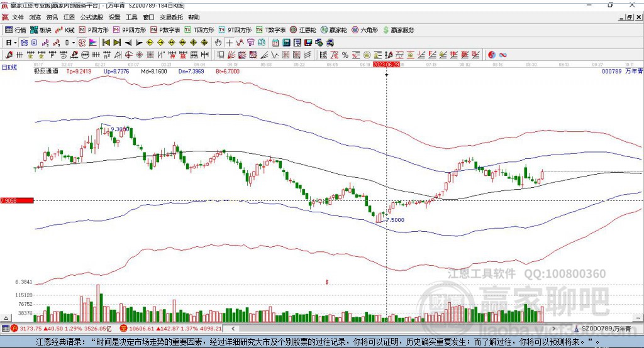Screen dimensions: 644x348
Task: Open the 9P四方形 tool
Action: tap(130, 30)
